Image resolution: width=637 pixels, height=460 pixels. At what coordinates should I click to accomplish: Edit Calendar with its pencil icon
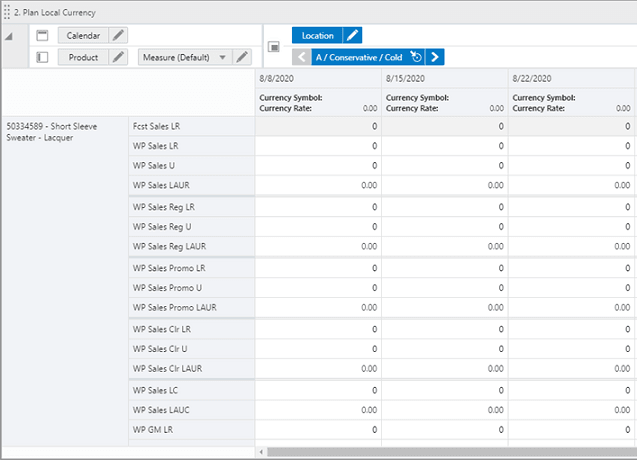click(118, 35)
